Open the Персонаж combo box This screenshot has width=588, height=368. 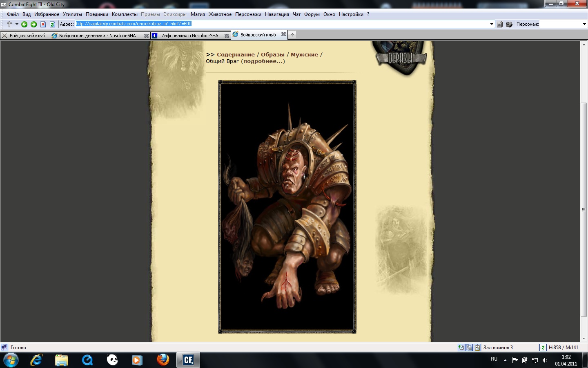pyautogui.click(x=563, y=24)
